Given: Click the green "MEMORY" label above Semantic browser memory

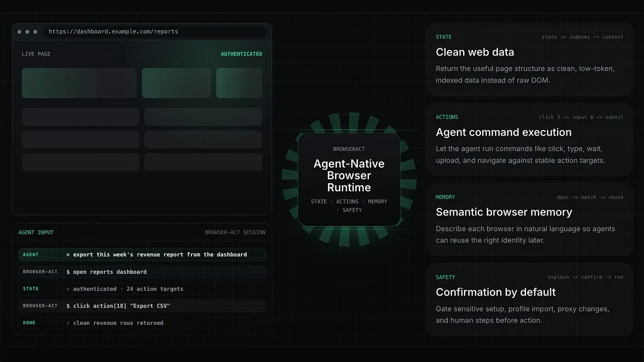Looking at the screenshot, I should 445,197.
